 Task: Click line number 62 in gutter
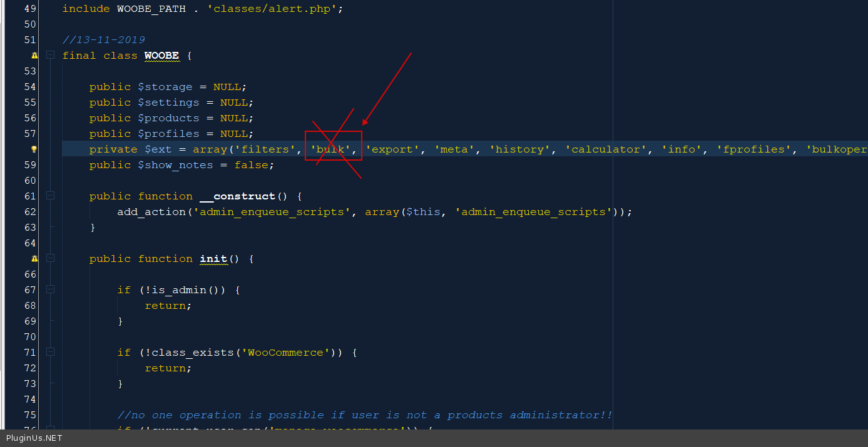pos(29,212)
